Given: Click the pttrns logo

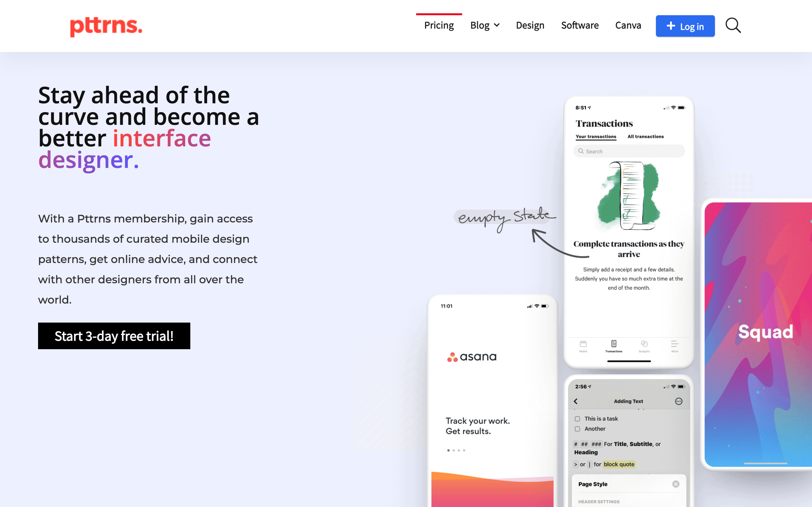Looking at the screenshot, I should (106, 26).
